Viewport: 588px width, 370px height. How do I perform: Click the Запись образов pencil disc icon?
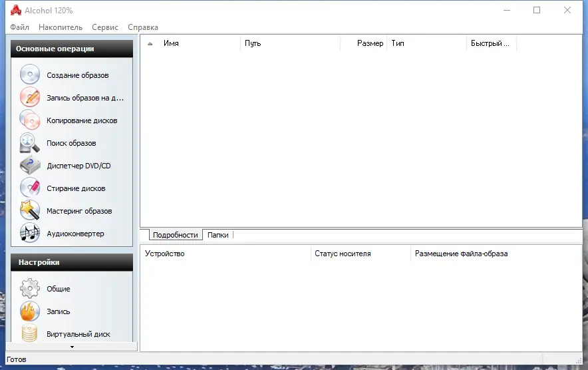click(x=30, y=96)
